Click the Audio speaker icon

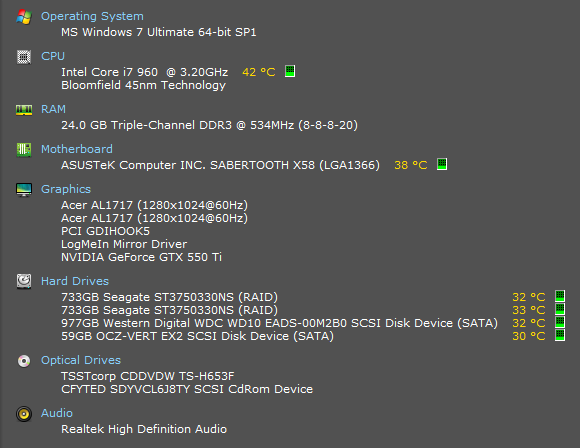[24, 414]
